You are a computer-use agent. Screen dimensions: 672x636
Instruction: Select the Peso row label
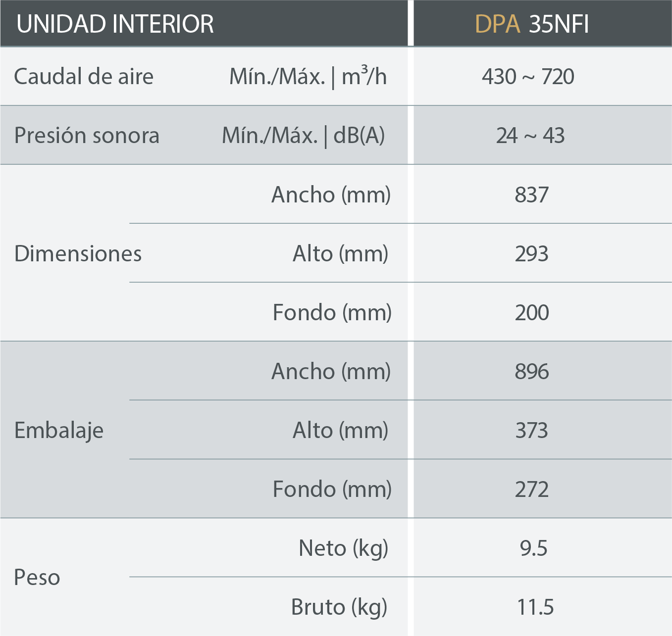(37, 577)
